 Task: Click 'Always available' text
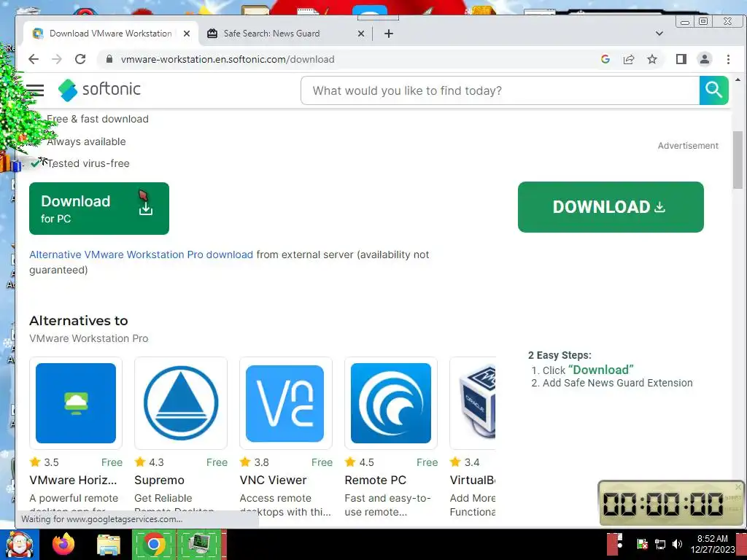86,141
